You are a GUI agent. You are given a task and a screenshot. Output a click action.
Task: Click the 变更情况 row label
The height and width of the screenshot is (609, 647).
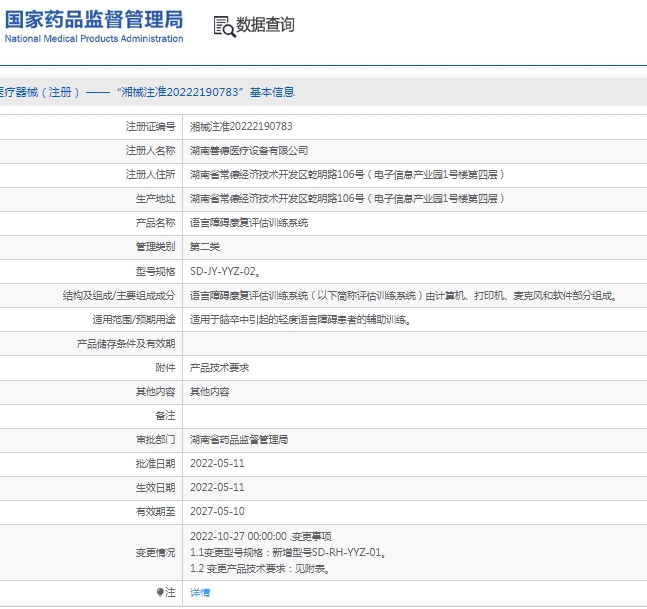tap(156, 552)
